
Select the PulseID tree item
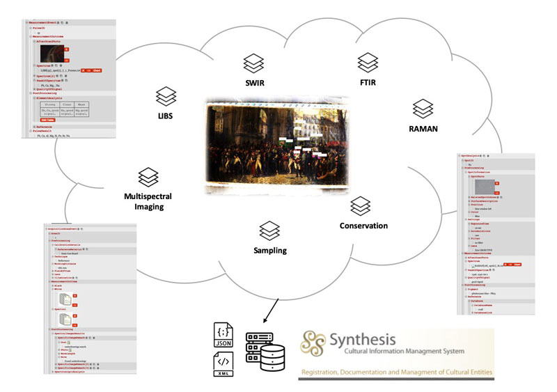click(x=39, y=28)
